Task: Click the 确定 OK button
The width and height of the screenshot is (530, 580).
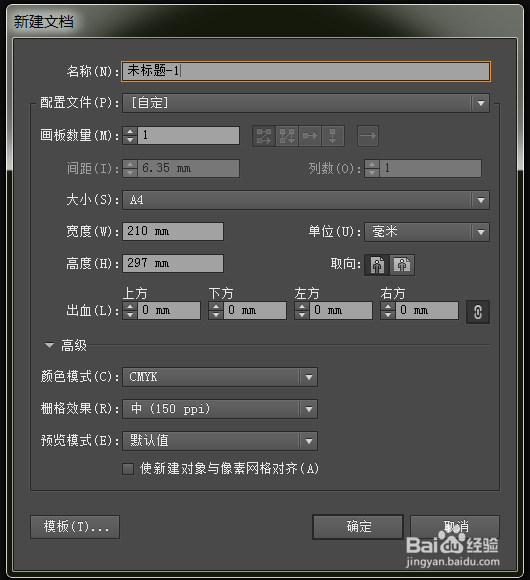Action: click(358, 527)
